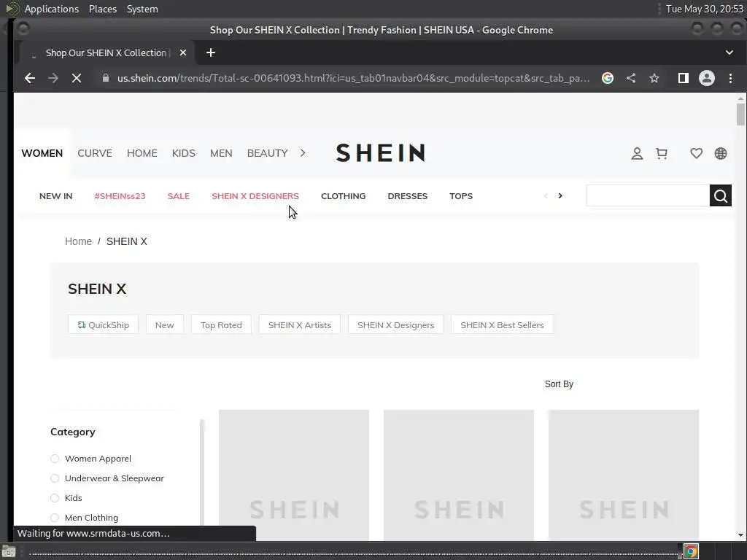Select Underwear & Sleepwear category radio
This screenshot has width=747, height=560.
[x=55, y=478]
